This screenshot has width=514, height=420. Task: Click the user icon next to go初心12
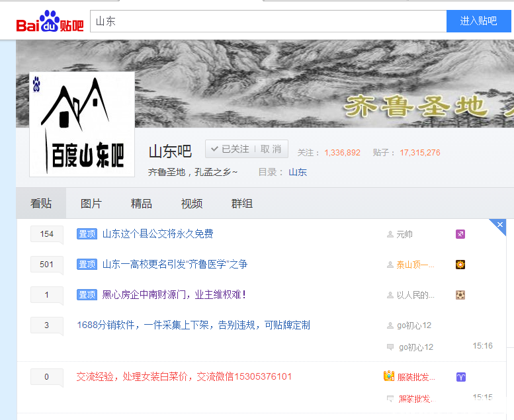click(390, 325)
